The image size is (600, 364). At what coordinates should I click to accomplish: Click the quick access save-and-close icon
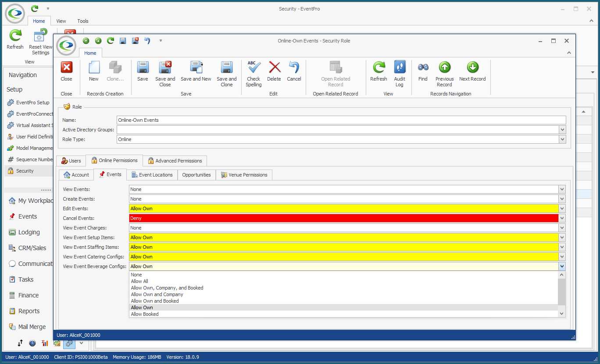(135, 41)
